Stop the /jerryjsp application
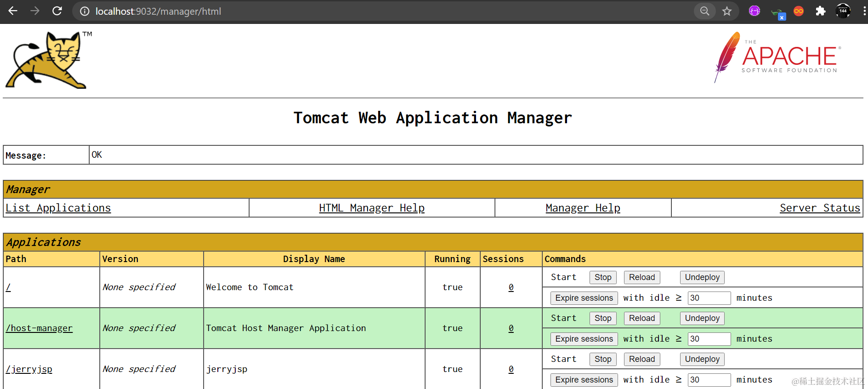Screen dimensions: 868x389 [x=603, y=359]
